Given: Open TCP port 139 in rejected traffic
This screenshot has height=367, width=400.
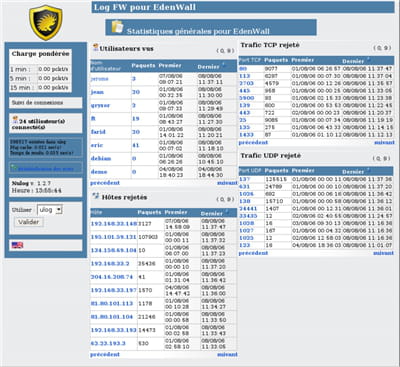Looking at the screenshot, I should pos(244,105).
